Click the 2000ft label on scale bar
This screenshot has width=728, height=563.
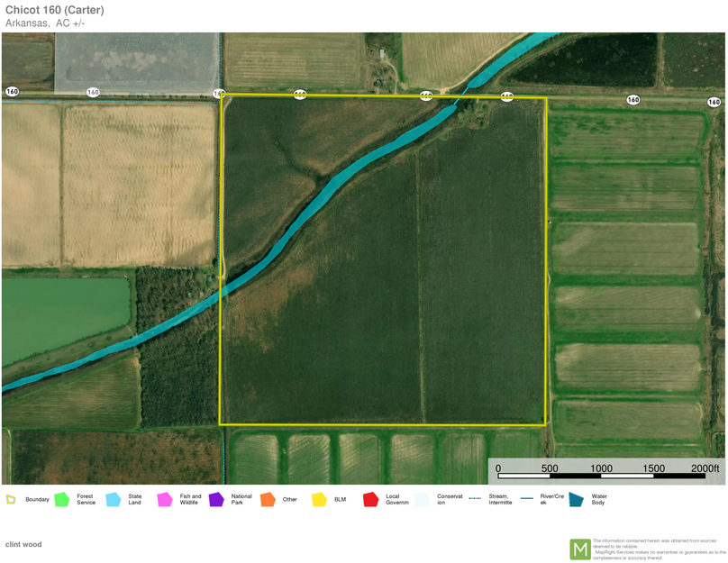click(x=705, y=468)
